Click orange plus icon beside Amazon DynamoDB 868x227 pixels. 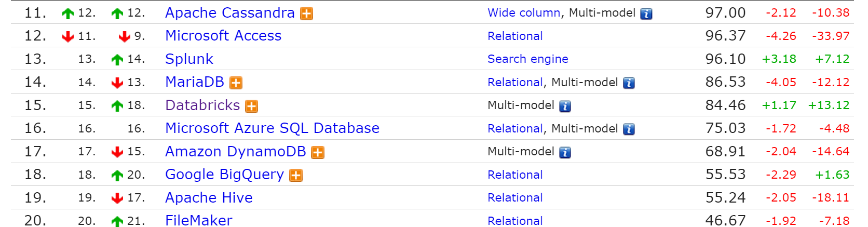[318, 153]
